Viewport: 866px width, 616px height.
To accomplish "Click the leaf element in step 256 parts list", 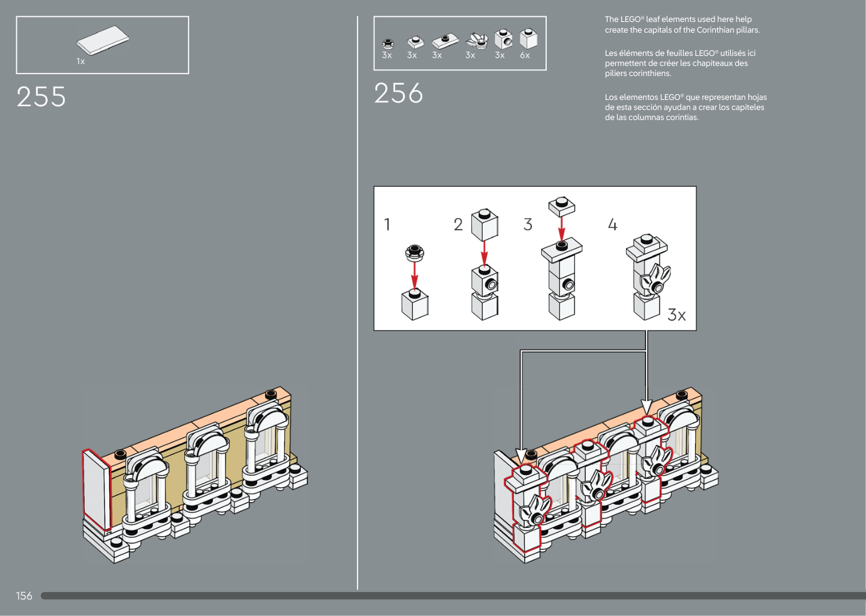I will click(477, 41).
